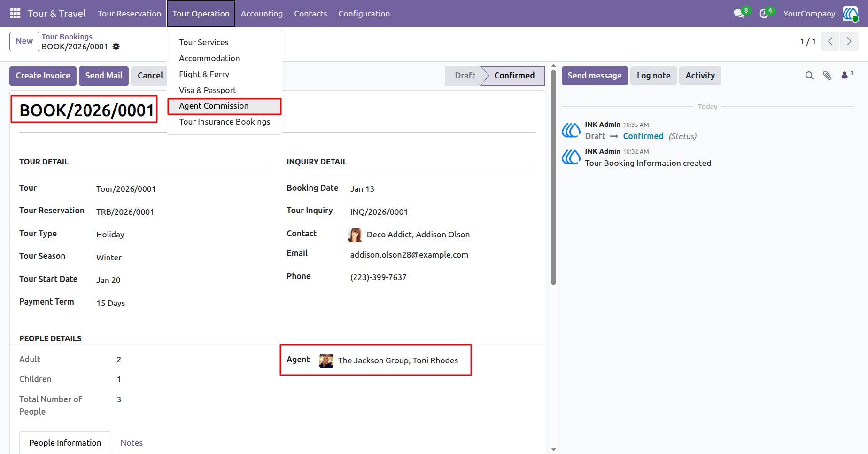Search messages with the magnifier icon
The height and width of the screenshot is (454, 868).
click(x=809, y=76)
